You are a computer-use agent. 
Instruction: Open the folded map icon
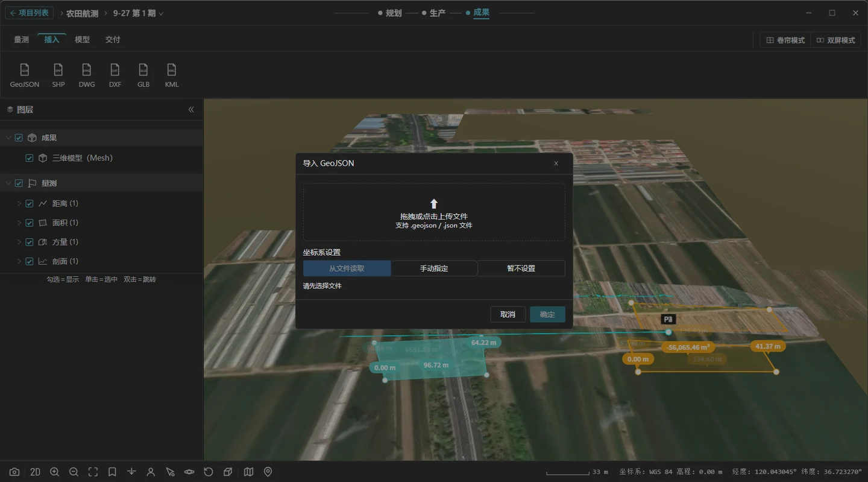248,472
